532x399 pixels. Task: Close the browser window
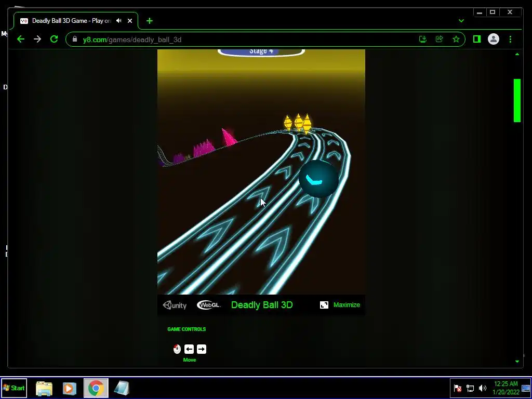pos(510,12)
